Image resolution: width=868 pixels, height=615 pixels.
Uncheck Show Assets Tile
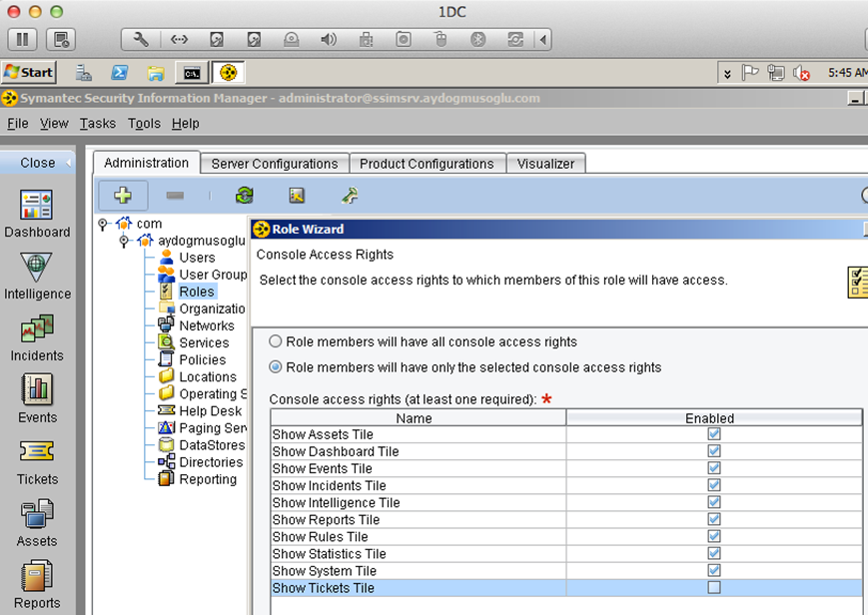point(714,434)
